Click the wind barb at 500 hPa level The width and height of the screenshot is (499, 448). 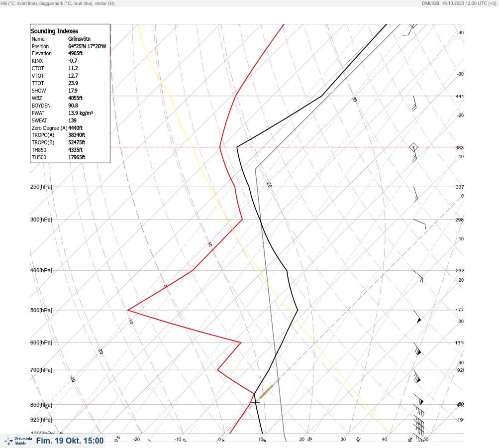pos(417,316)
